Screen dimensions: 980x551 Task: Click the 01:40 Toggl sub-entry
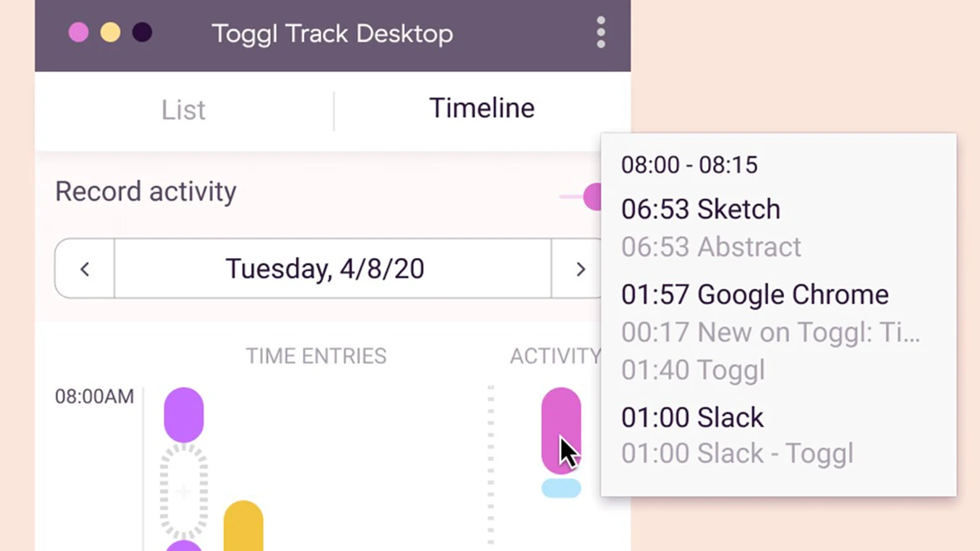click(693, 371)
